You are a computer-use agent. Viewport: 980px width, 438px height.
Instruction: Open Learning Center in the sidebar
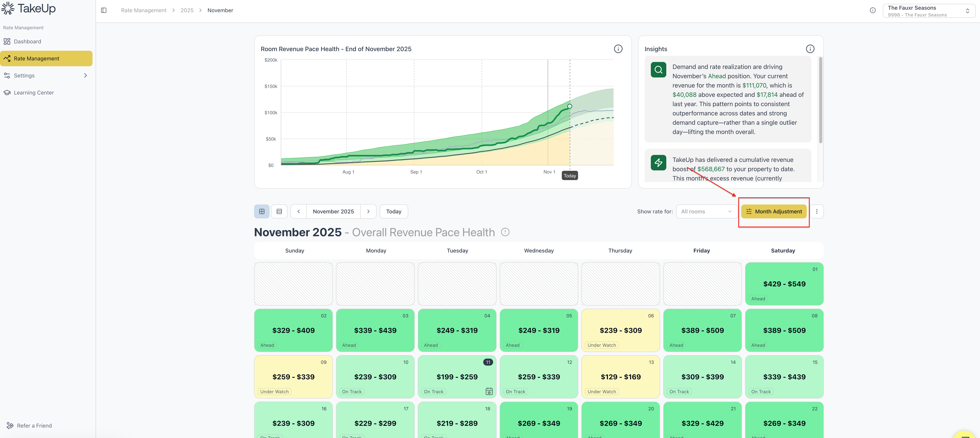34,93
